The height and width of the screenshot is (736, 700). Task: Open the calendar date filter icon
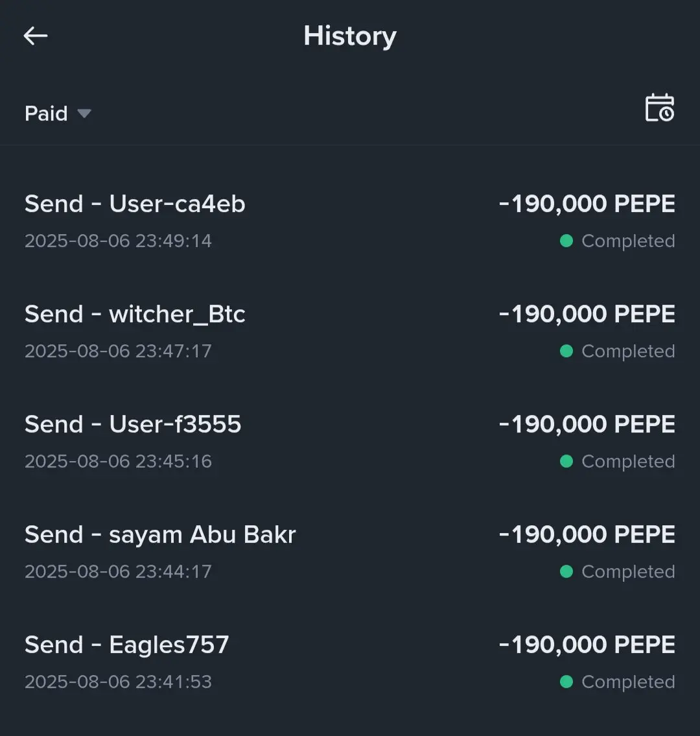[x=660, y=108]
